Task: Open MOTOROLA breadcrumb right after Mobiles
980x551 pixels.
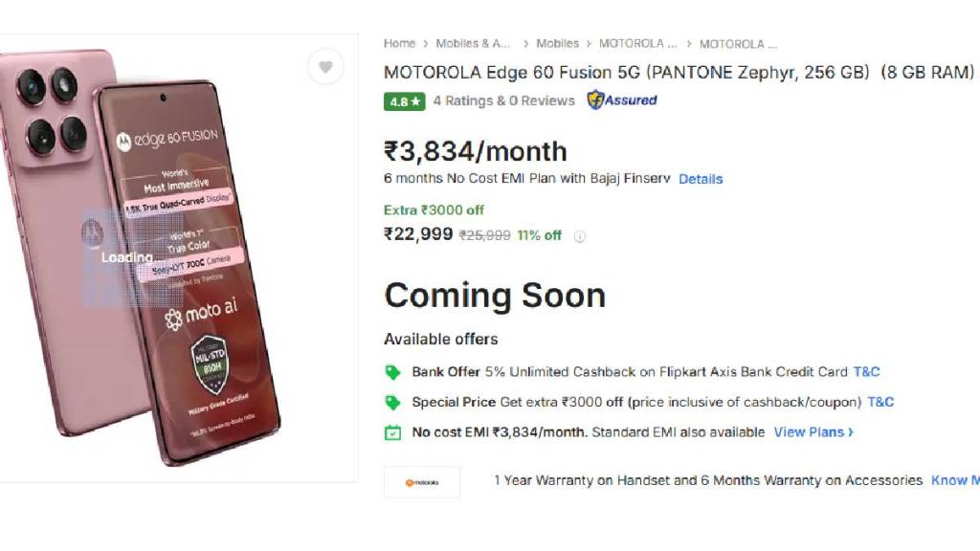Action: pos(637,44)
